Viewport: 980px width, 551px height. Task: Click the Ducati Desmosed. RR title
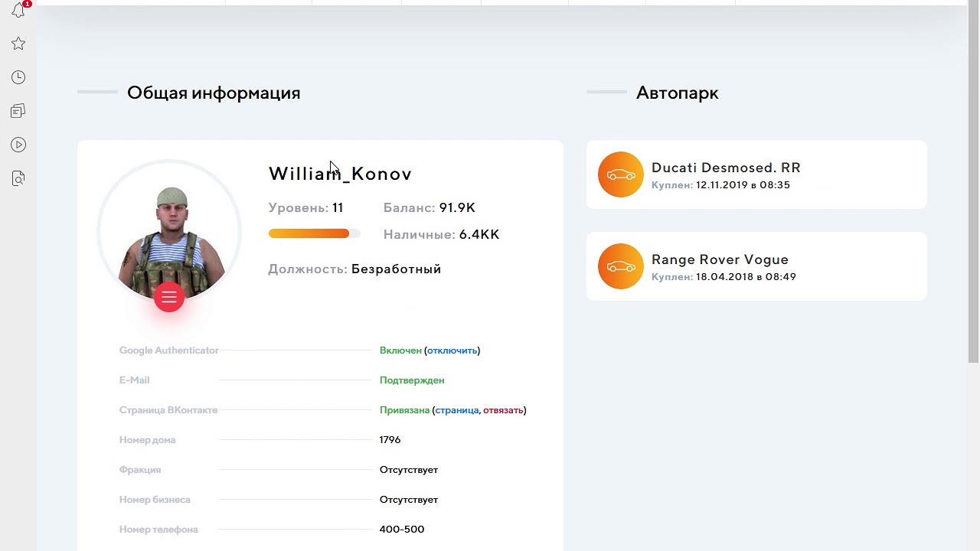tap(726, 168)
